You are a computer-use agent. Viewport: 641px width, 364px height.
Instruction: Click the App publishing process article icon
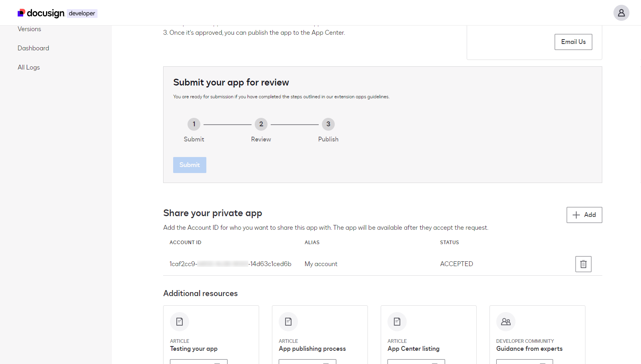[x=288, y=322]
